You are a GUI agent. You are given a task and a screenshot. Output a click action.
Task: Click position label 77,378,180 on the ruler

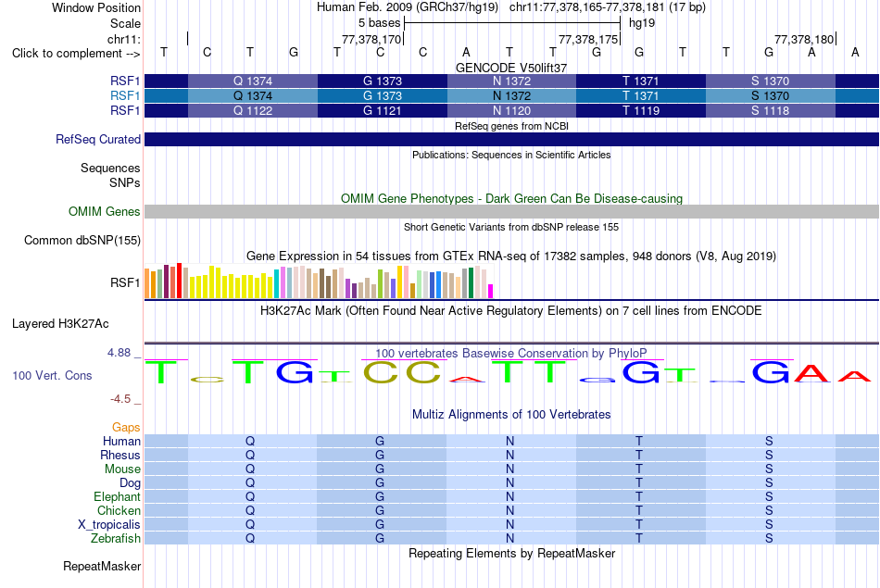(804, 39)
